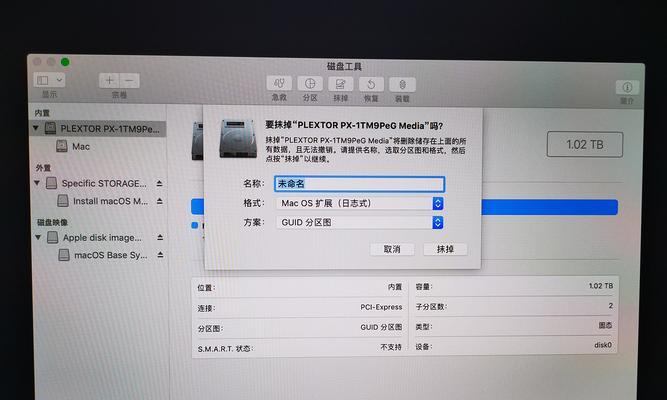Click the 固态 type value
Image resolution: width=667 pixels, height=400 pixels.
tap(605, 326)
